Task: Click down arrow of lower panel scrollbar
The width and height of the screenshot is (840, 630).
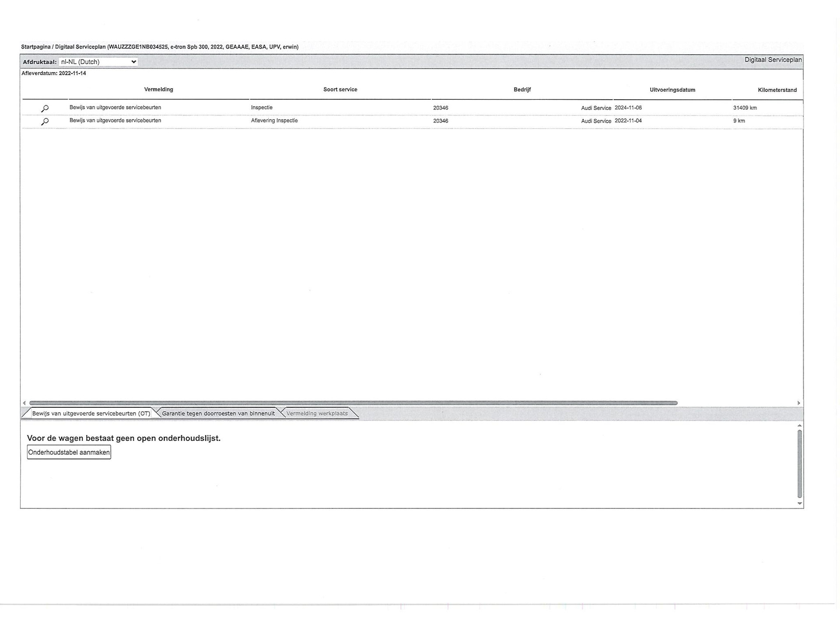Action: pyautogui.click(x=799, y=504)
